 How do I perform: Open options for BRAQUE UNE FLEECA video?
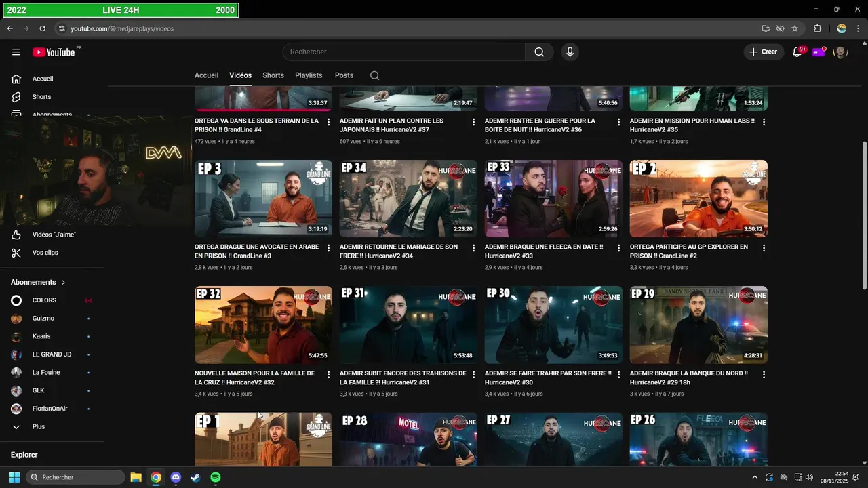point(618,248)
